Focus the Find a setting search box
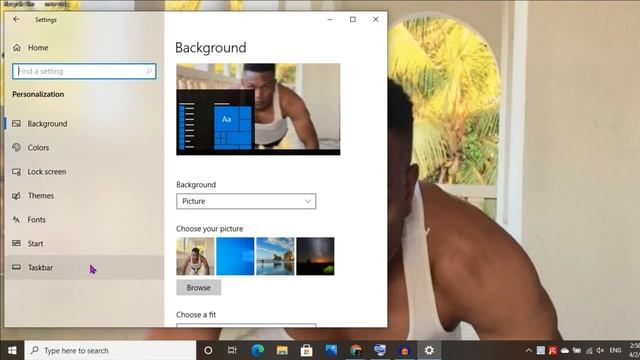 click(x=84, y=71)
